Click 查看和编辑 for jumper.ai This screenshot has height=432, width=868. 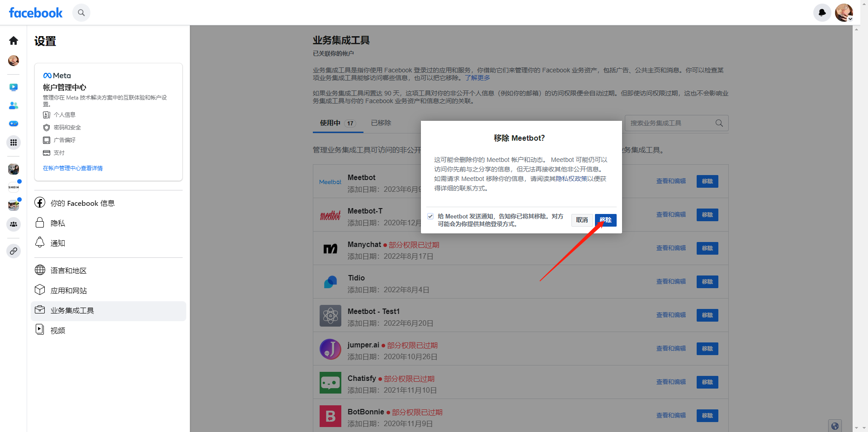(671, 348)
